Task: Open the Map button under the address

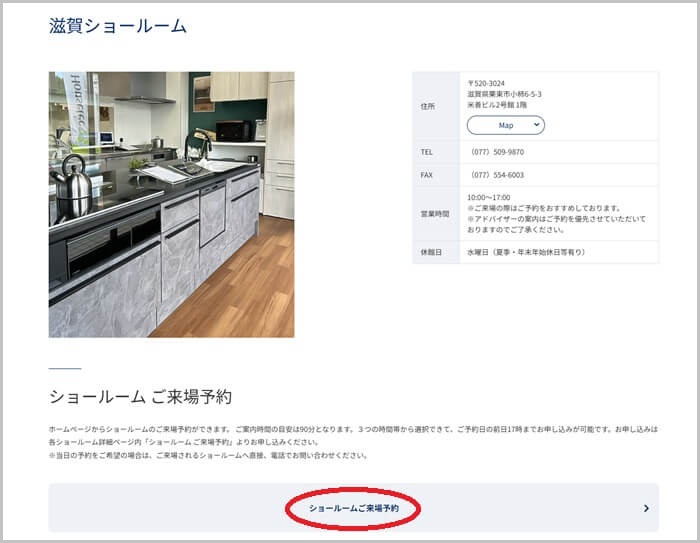Action: tap(505, 125)
